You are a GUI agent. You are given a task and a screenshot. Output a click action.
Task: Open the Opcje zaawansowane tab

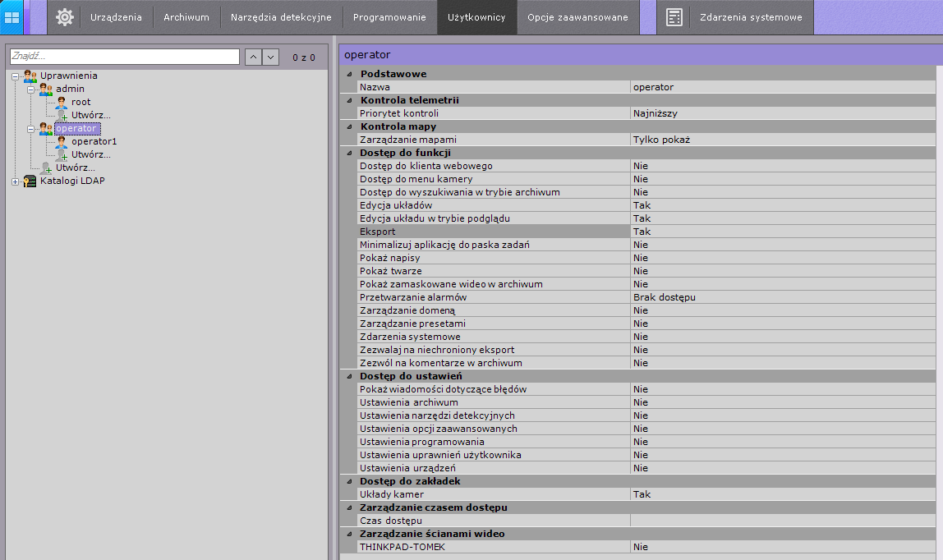(x=577, y=17)
